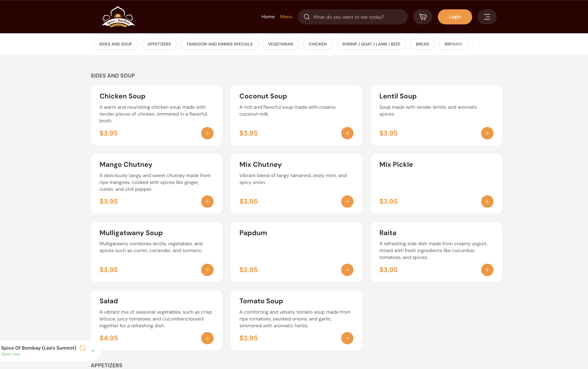This screenshot has width=588, height=369.
Task: Open the hamburger menu
Action: click(487, 17)
